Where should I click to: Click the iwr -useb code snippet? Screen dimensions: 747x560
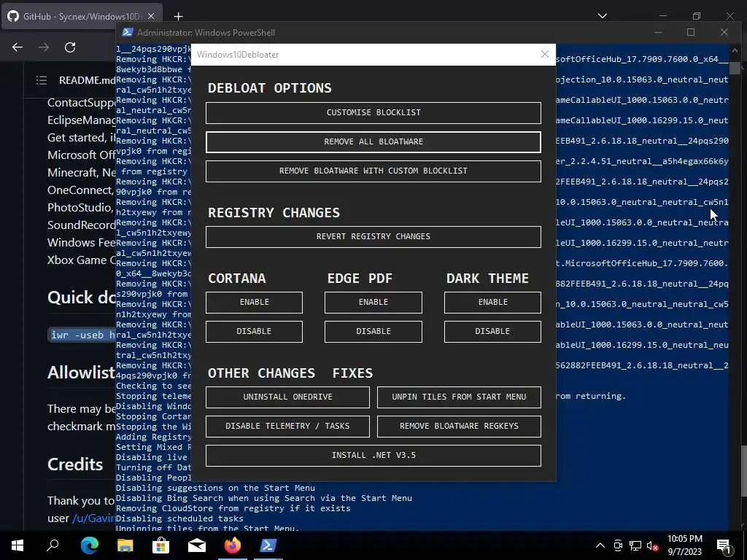click(82, 335)
